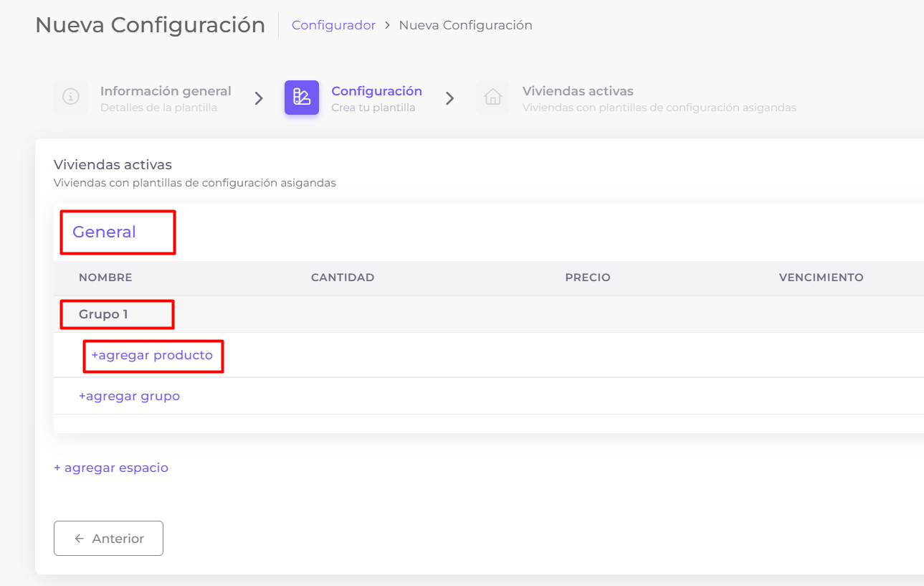
Task: Add a new group with +agregar grupo
Action: point(129,396)
